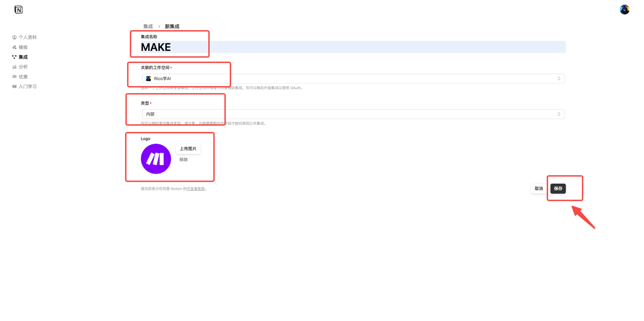Go to 模板 in the sidebar
The width and height of the screenshot is (644, 321).
coord(23,47)
